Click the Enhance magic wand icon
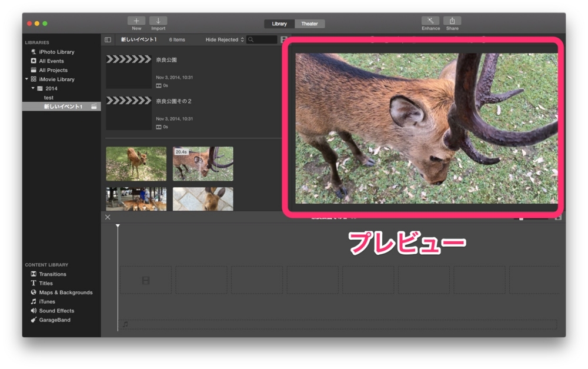This screenshot has height=369, width=588. pyautogui.click(x=430, y=21)
